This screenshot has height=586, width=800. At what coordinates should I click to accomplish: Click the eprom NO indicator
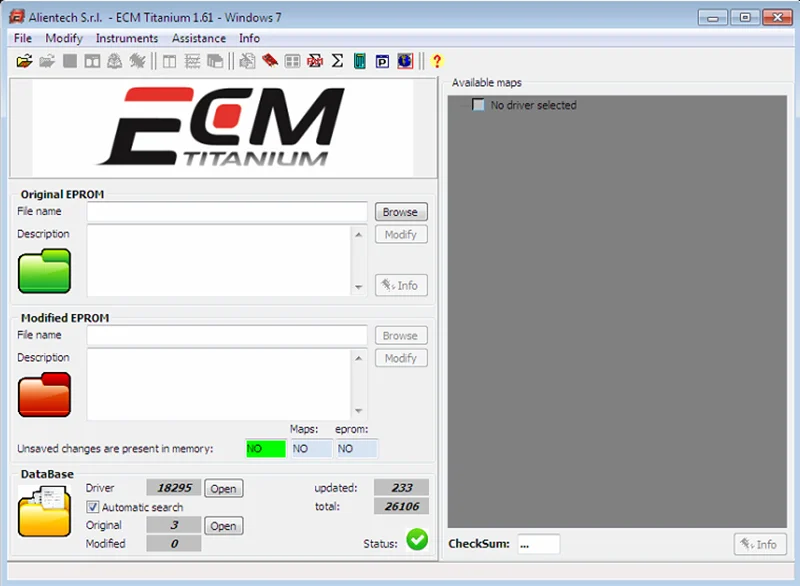click(357, 448)
